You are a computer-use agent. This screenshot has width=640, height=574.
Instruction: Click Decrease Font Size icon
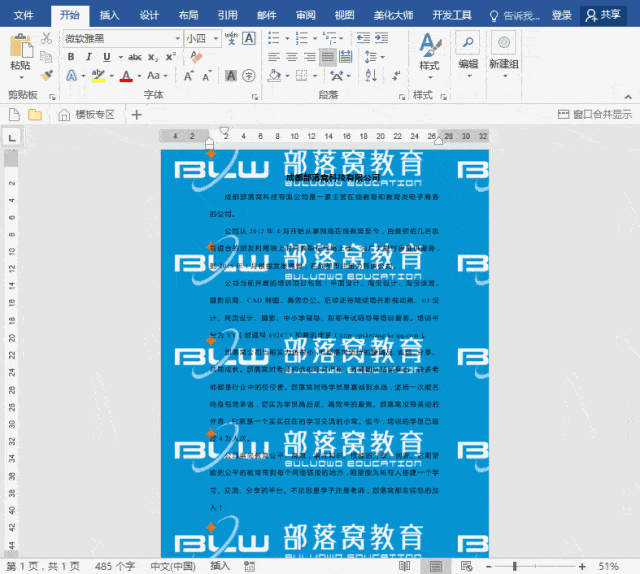point(207,76)
